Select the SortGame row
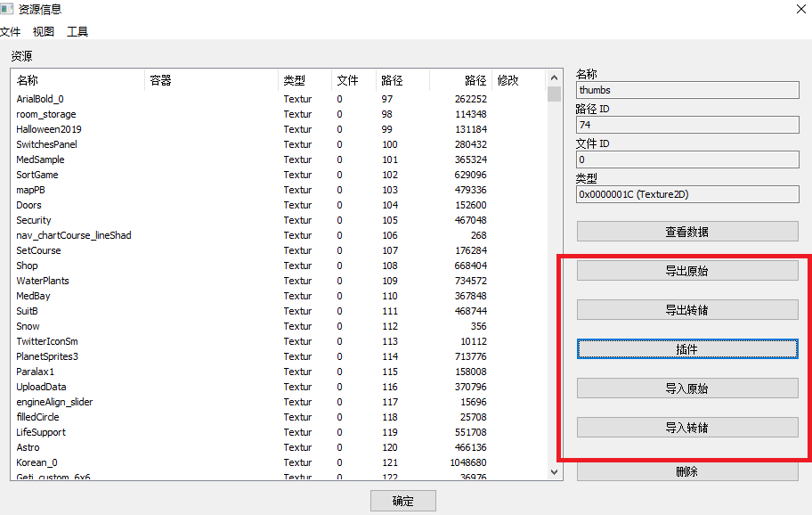This screenshot has height=515, width=812. (x=279, y=175)
